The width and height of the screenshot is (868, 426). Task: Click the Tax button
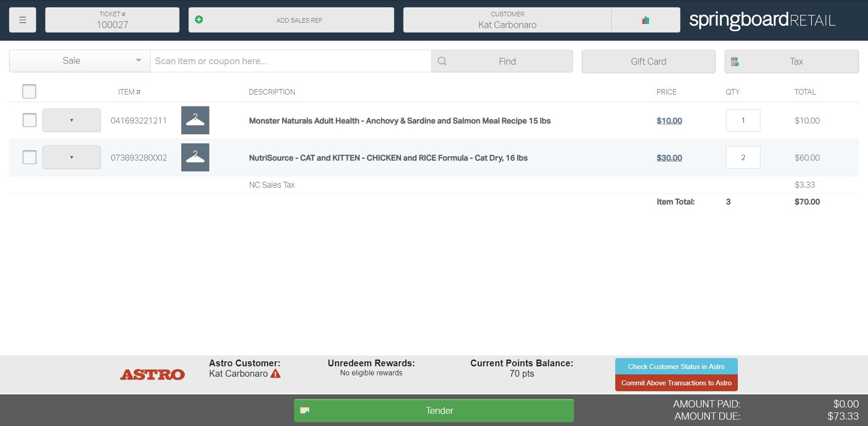(x=792, y=62)
